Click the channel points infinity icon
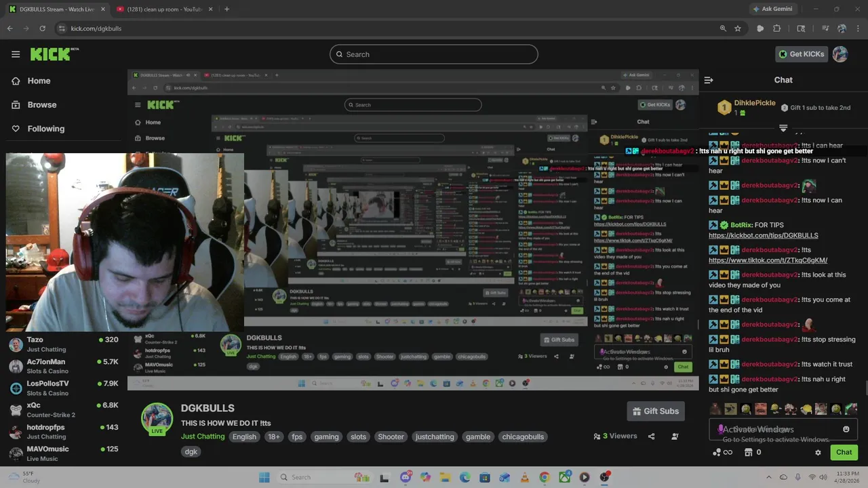Image resolution: width=868 pixels, height=488 pixels. point(728,452)
